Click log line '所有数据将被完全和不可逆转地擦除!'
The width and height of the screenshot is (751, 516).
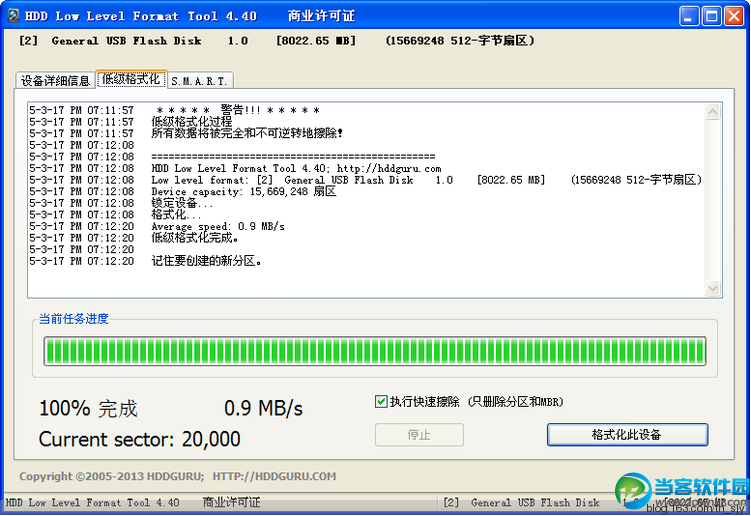247,134
